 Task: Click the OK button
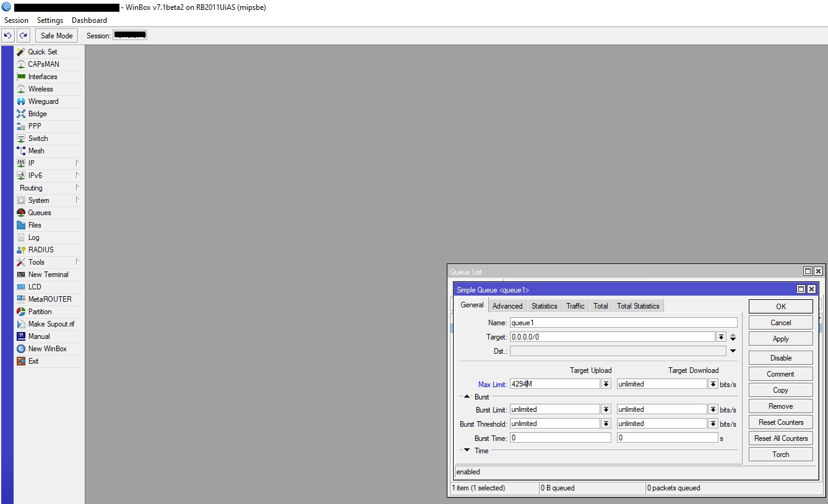781,306
